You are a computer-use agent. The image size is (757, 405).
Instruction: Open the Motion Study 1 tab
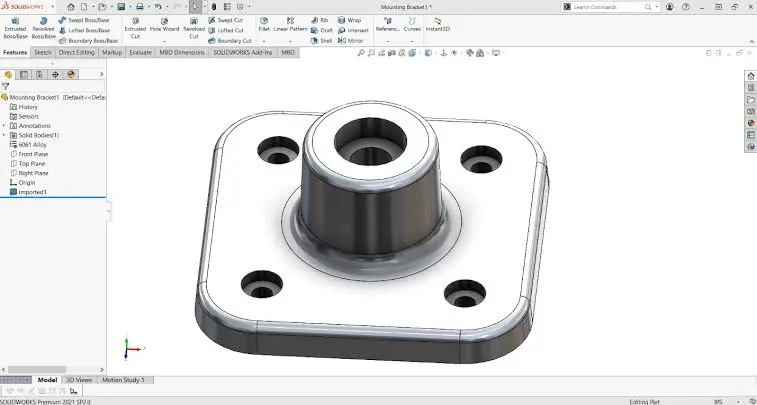pos(124,380)
